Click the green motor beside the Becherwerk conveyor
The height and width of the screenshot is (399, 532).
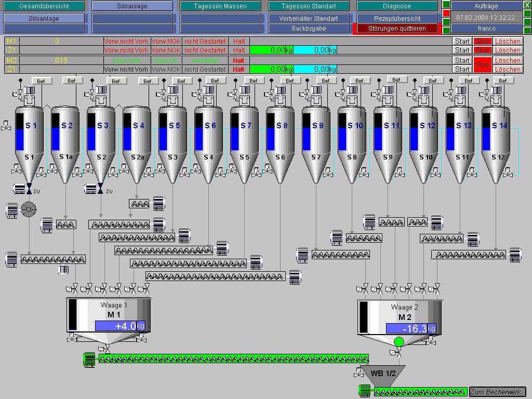(x=365, y=391)
